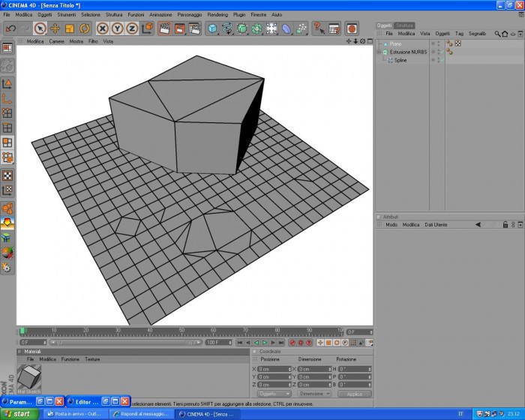This screenshot has width=525, height=420.
Task: Select the Move tool in the toolbar
Action: click(x=55, y=28)
